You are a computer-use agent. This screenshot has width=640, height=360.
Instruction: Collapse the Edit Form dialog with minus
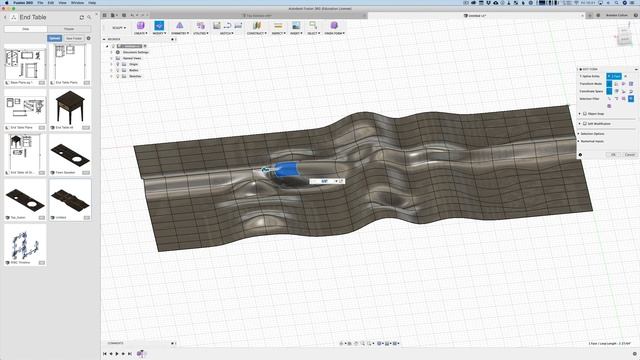click(x=636, y=69)
